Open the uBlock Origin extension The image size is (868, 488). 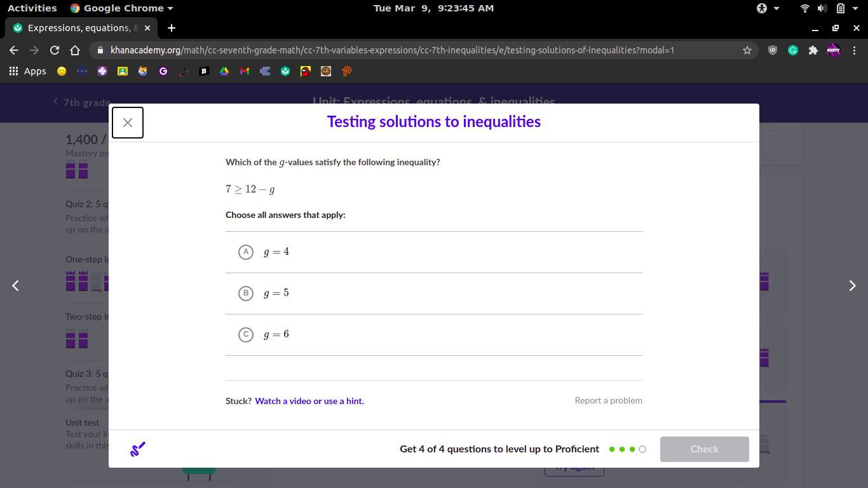pyautogui.click(x=773, y=50)
